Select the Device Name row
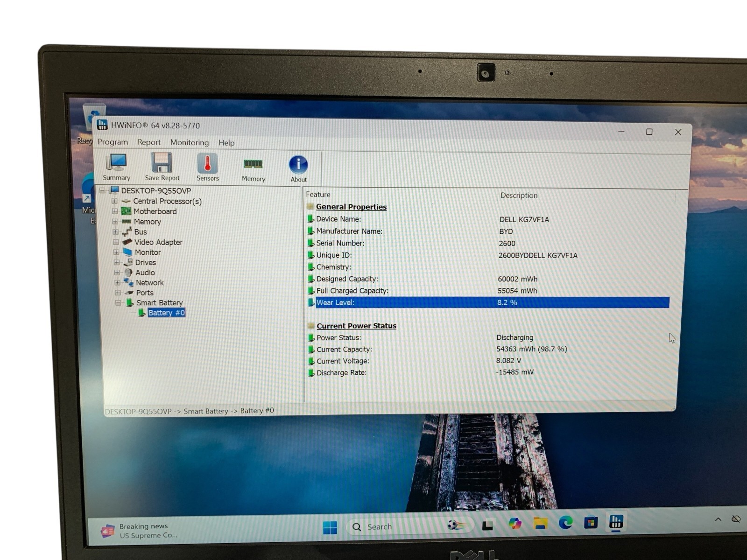 [488, 219]
